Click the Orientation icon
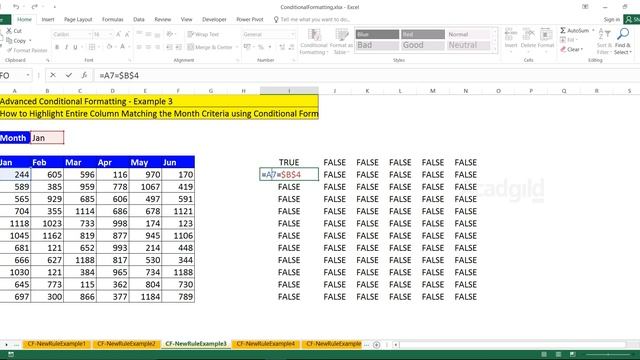Screen dimensions: 640x360 [x=170, y=34]
